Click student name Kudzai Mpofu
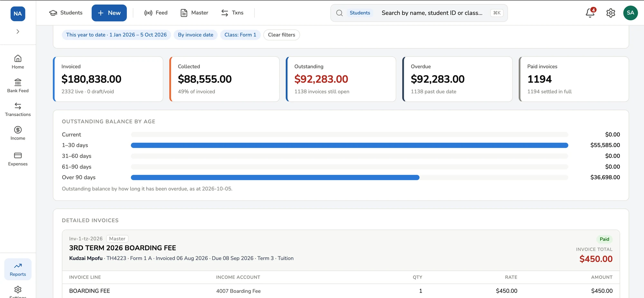This screenshot has width=644, height=298. point(86,258)
